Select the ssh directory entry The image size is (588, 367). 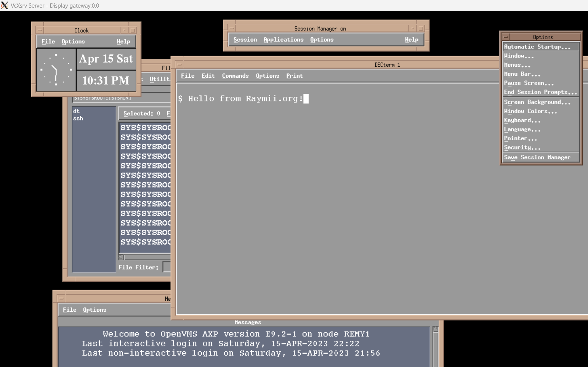78,118
